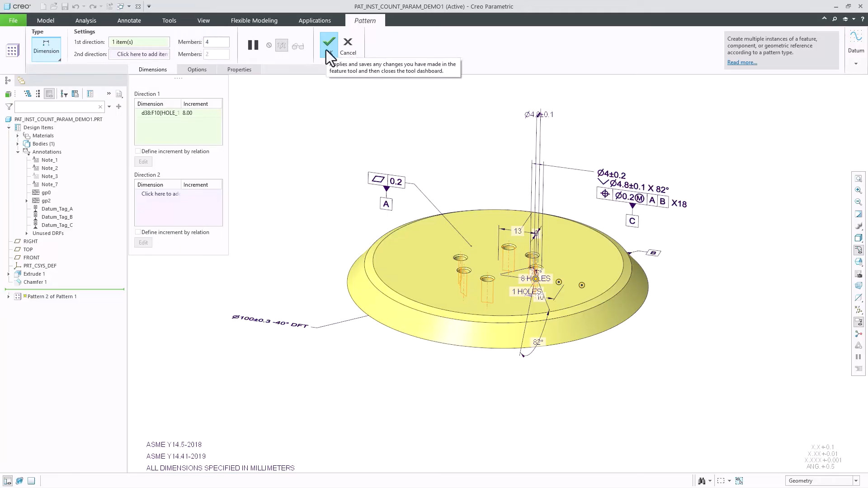Open the Analysis ribbon tab

(x=85, y=20)
